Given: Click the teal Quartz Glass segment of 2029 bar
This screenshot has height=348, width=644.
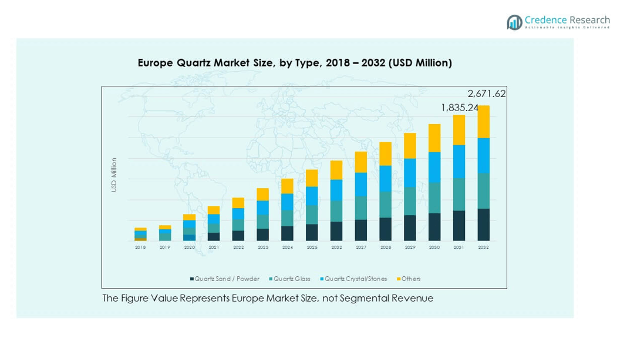Looking at the screenshot, I should pyautogui.click(x=410, y=201).
